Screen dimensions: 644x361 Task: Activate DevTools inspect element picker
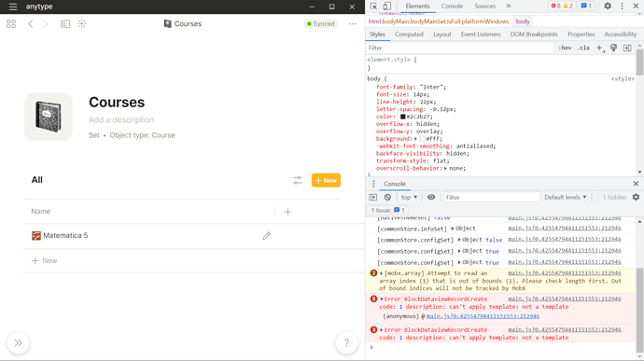pos(373,7)
